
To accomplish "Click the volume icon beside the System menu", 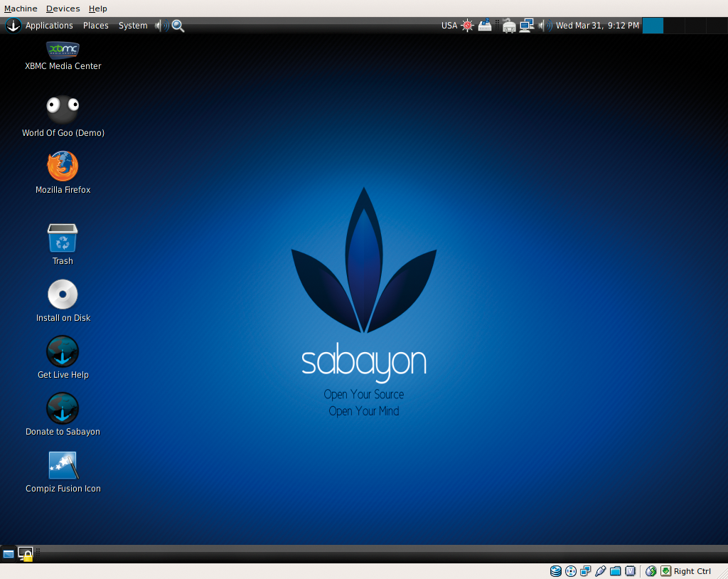I will click(161, 26).
